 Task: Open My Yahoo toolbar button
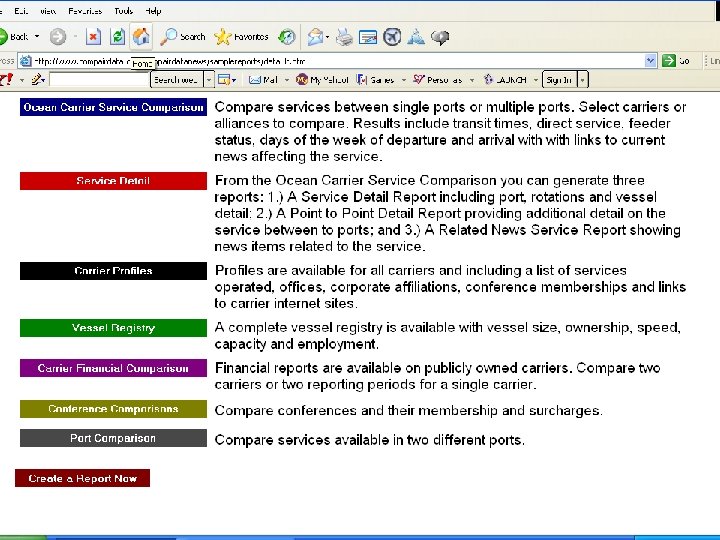pos(322,80)
